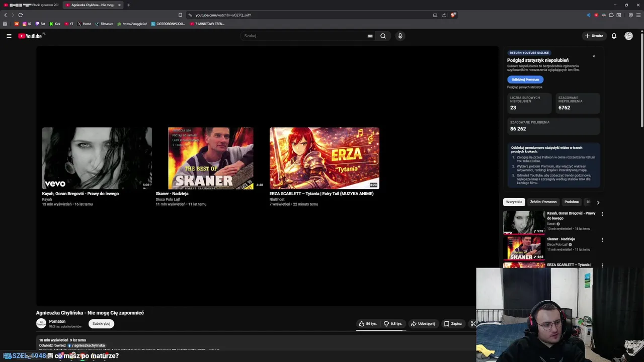The width and height of the screenshot is (644, 362).
Task: Play endscreen ERZA SCARLETT Tytania thumbnail
Action: click(324, 158)
